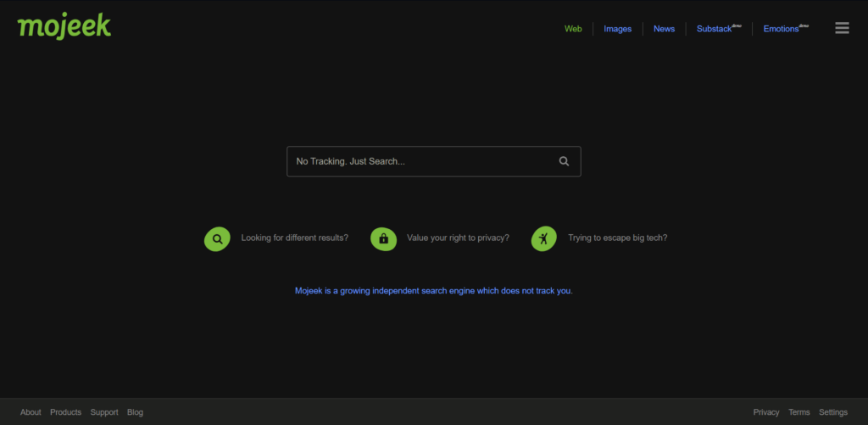Open the Blog footer link
This screenshot has height=425, width=868.
[x=135, y=412]
